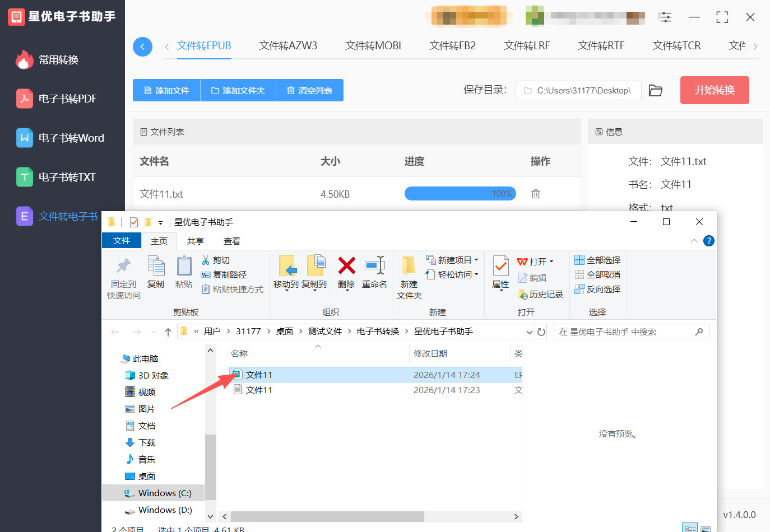The height and width of the screenshot is (532, 770).
Task: Open Explorer help question mark icon
Action: [x=709, y=241]
